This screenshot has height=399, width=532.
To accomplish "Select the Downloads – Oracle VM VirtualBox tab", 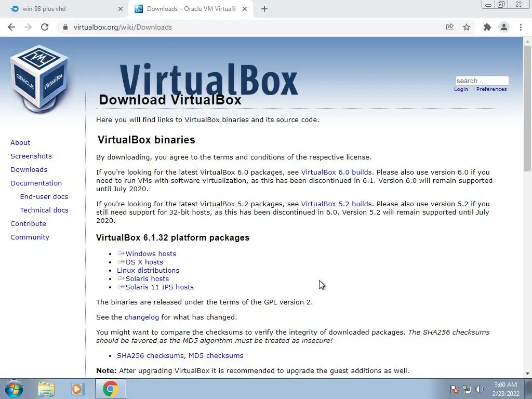I will click(x=190, y=9).
